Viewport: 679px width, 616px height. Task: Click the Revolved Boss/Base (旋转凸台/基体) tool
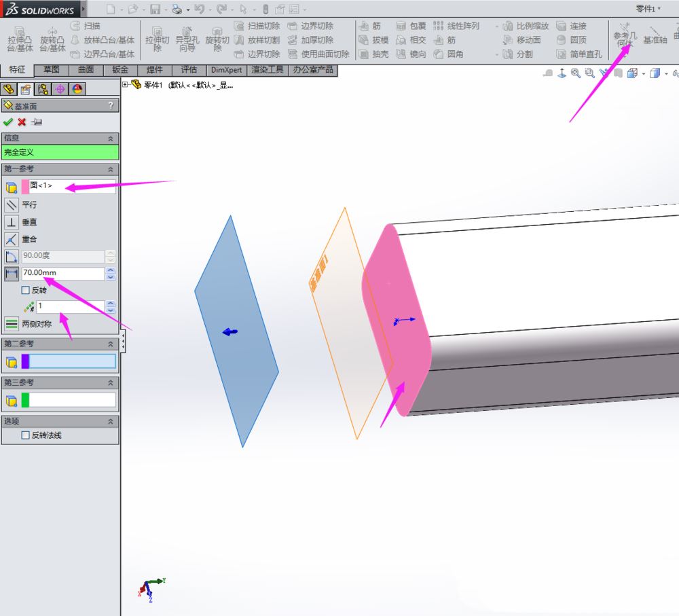tap(52, 39)
